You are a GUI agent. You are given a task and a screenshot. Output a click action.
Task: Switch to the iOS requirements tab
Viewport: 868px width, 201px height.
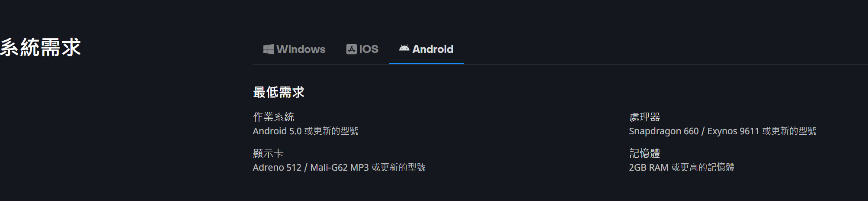(362, 49)
